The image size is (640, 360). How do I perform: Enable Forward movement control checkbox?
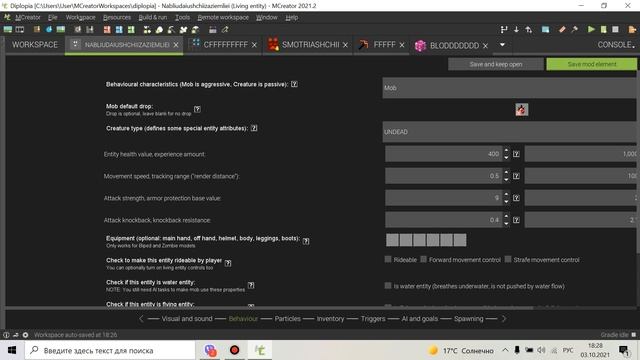[x=423, y=259]
